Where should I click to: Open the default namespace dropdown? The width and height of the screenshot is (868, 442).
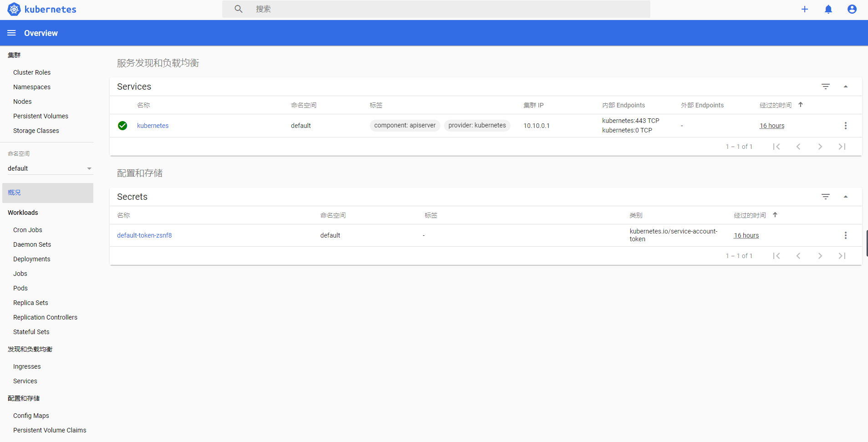(x=50, y=168)
